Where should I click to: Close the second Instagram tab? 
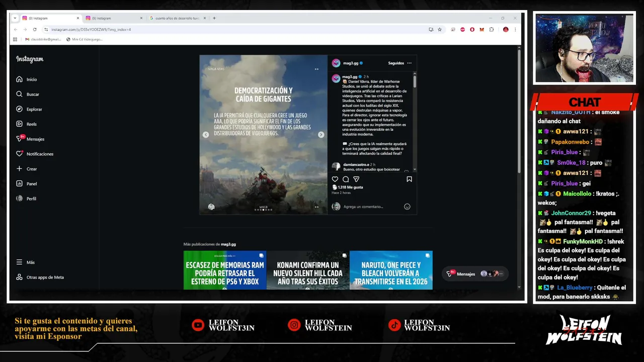140,18
